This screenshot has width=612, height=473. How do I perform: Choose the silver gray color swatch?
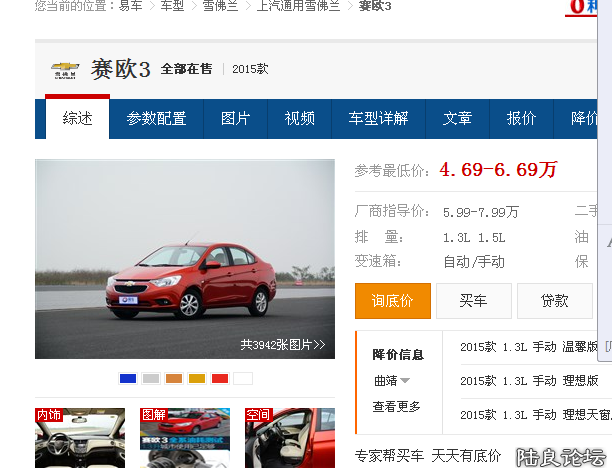(x=150, y=378)
